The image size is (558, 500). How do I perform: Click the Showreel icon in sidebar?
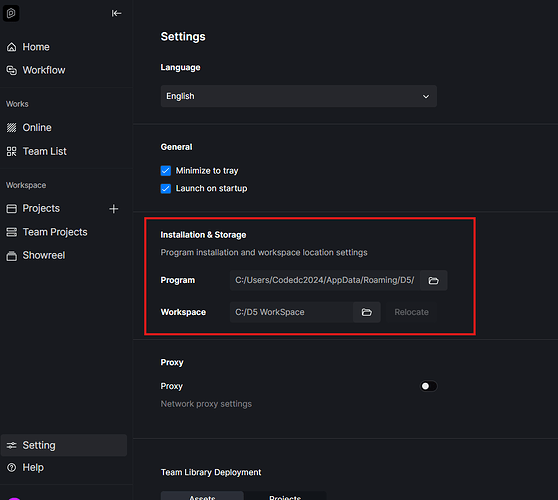pyautogui.click(x=11, y=256)
